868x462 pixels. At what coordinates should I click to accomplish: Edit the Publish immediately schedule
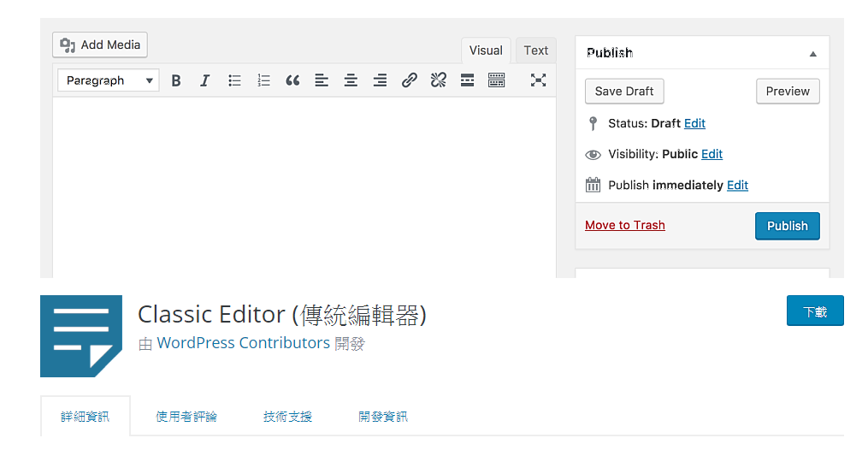[737, 185]
